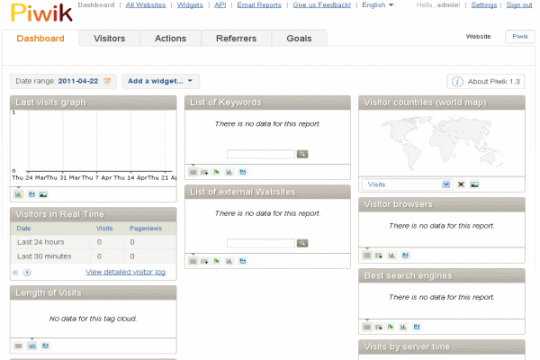Show all-columns table in Visitor browsers
540x360 pixels.
[x=379, y=255]
